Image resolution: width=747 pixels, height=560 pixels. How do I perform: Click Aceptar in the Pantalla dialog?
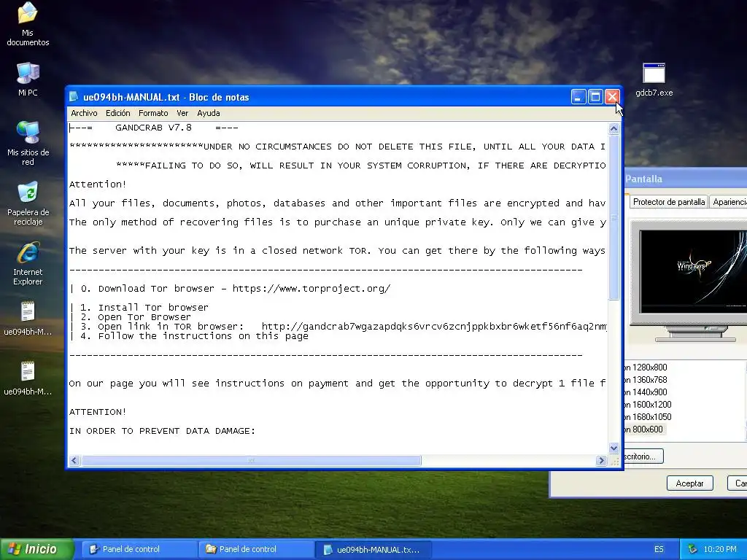coord(689,483)
